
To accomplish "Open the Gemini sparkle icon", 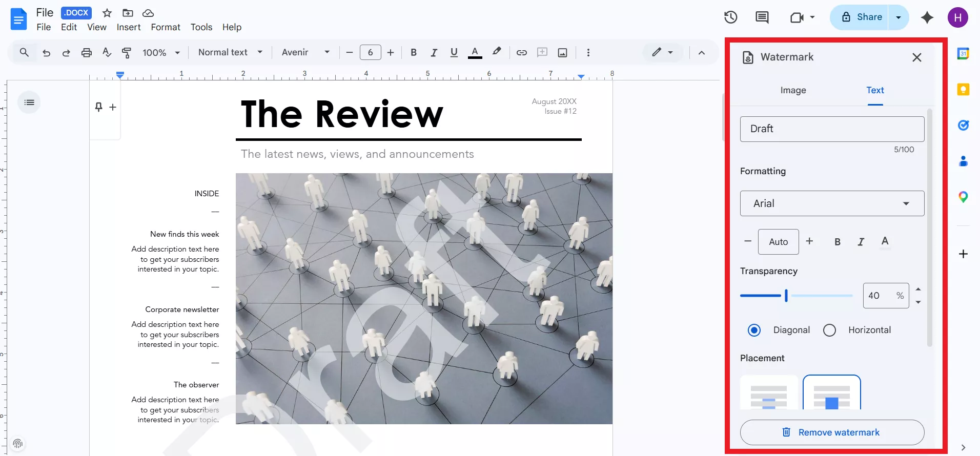I will (x=927, y=17).
